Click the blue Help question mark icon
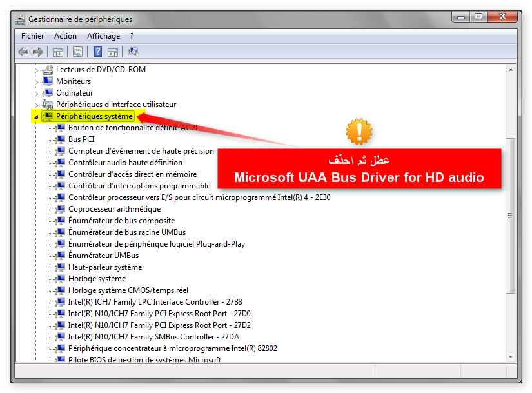 [x=98, y=52]
